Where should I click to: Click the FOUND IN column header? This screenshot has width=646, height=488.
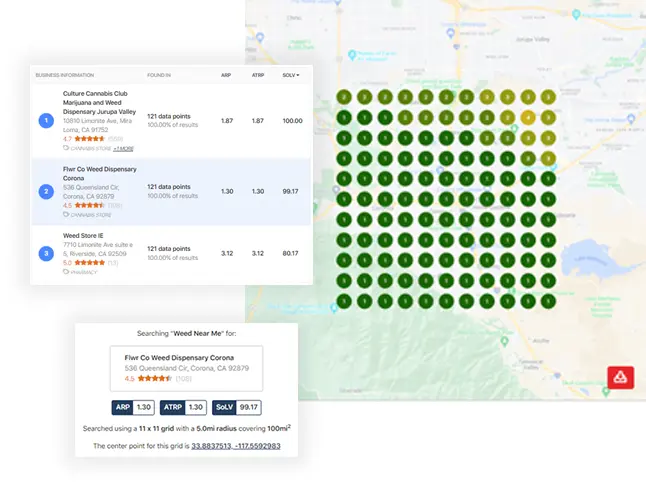159,75
